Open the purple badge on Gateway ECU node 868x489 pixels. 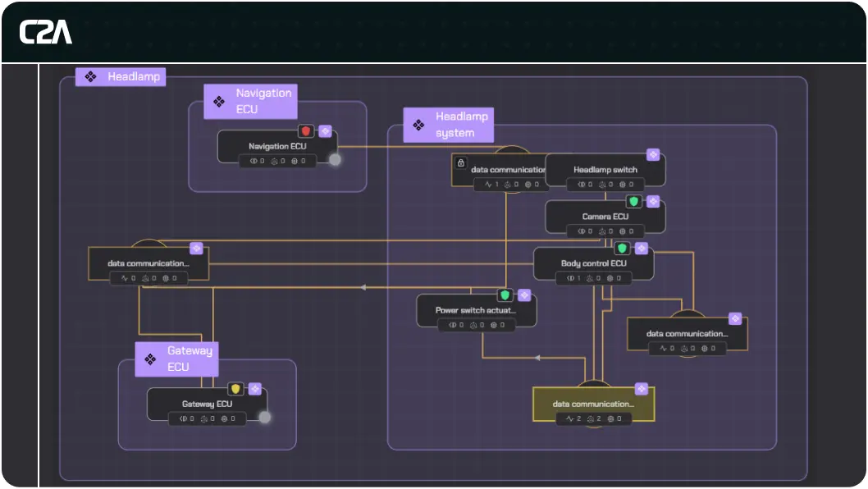point(255,389)
